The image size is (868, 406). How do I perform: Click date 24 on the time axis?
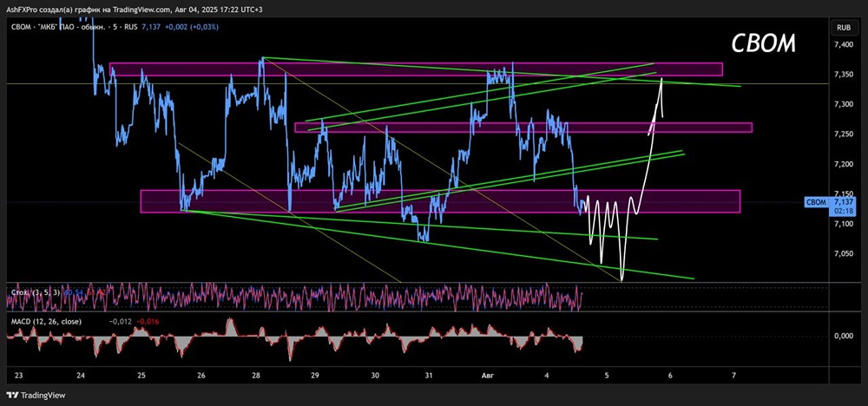pyautogui.click(x=82, y=376)
